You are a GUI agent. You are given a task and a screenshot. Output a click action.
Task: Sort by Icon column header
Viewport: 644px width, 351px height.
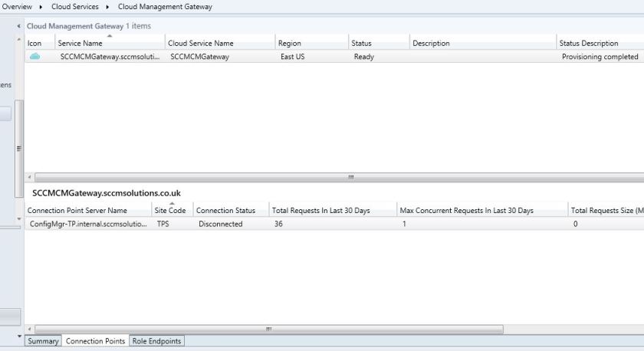coord(39,43)
